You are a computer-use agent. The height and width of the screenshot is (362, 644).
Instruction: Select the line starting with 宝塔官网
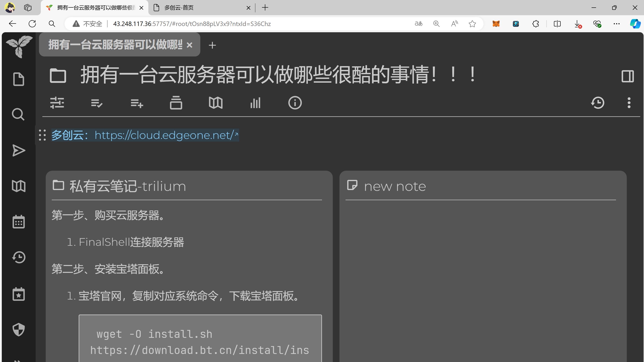point(189,296)
